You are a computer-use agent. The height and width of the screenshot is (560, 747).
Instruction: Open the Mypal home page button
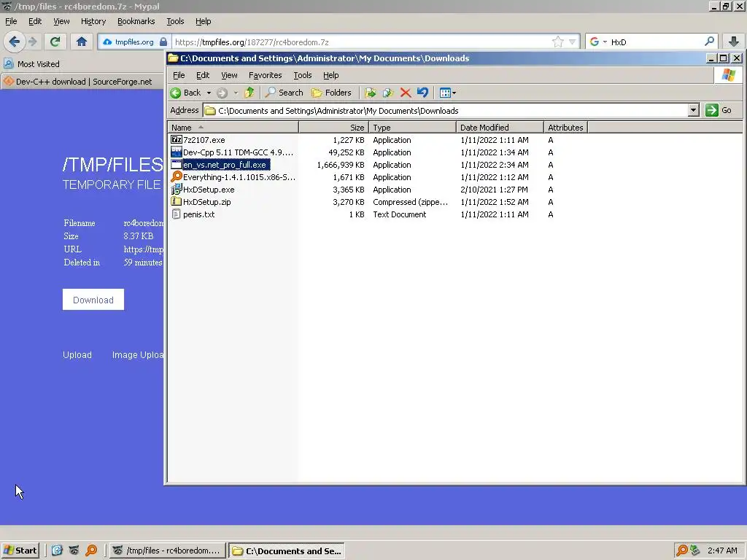pos(82,42)
